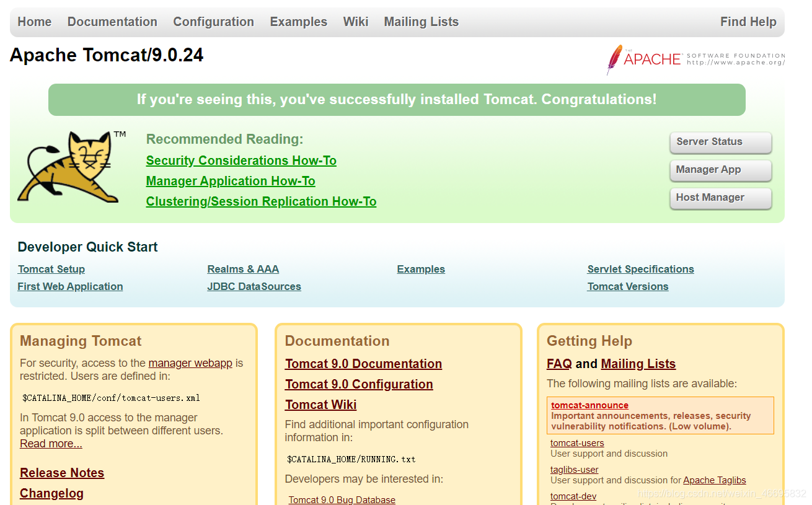Screen dimensions: 812x505
Task: Open the Home navigation item
Action: [x=35, y=22]
